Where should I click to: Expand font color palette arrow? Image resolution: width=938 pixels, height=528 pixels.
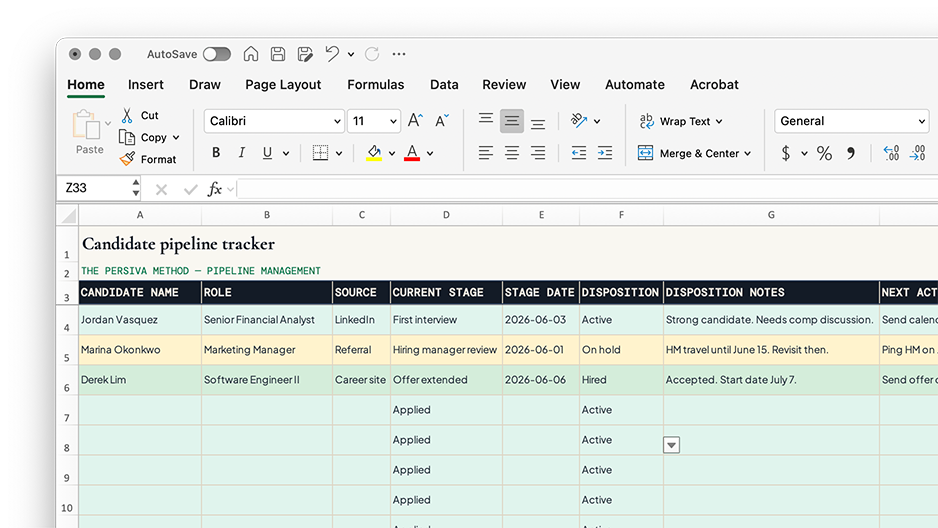[430, 154]
